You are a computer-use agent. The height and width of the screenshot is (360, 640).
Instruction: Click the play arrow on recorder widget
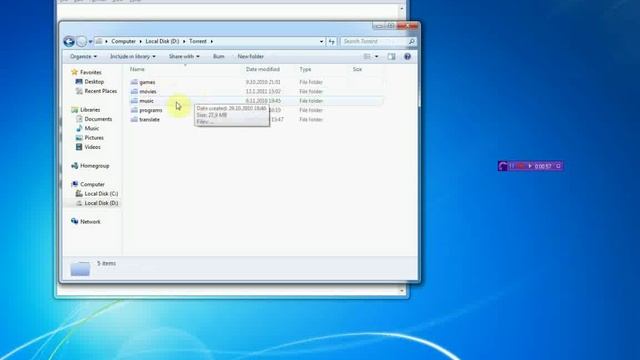530,166
